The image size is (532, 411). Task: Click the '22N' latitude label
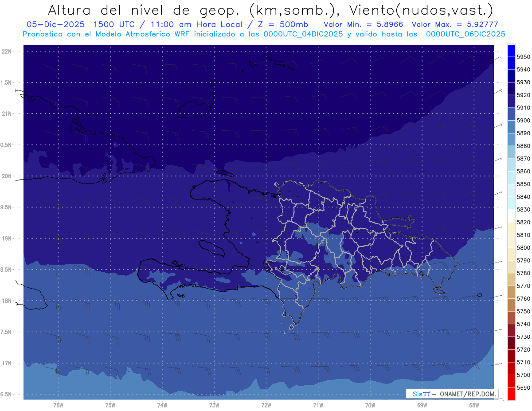click(x=7, y=51)
